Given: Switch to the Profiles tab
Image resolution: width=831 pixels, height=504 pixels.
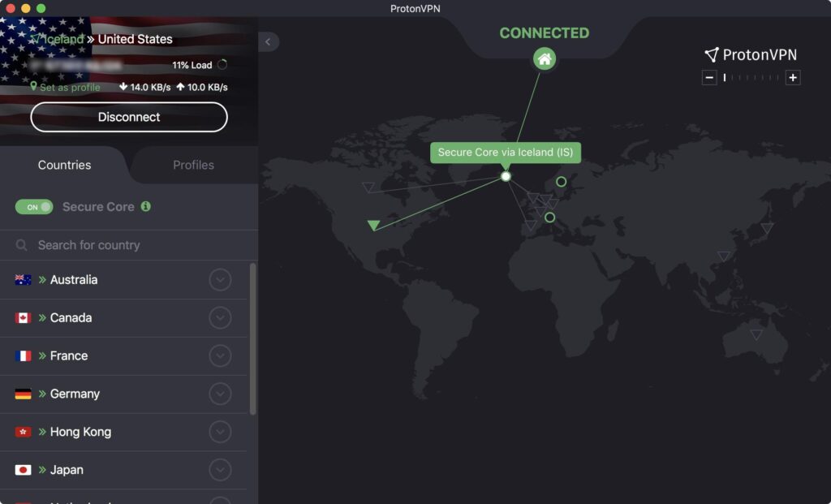Looking at the screenshot, I should point(193,165).
